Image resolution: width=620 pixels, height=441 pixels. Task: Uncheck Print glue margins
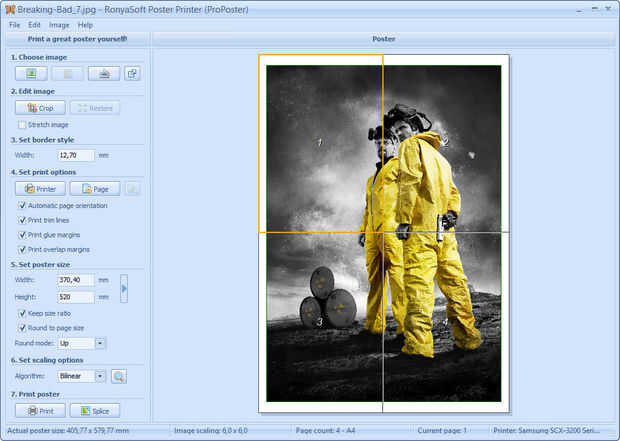[22, 235]
